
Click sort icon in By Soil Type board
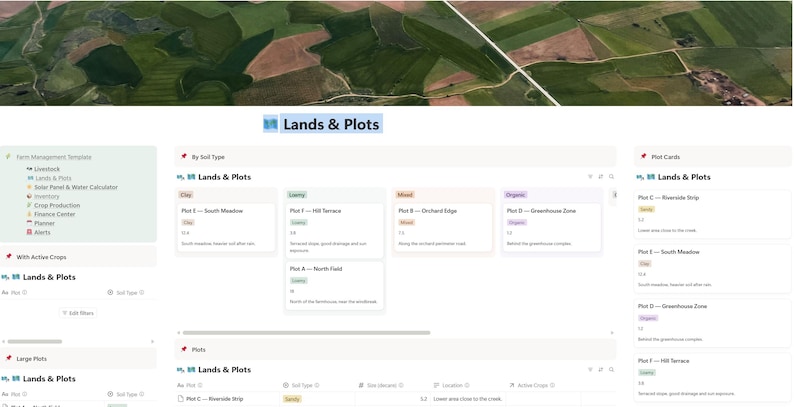pos(601,177)
